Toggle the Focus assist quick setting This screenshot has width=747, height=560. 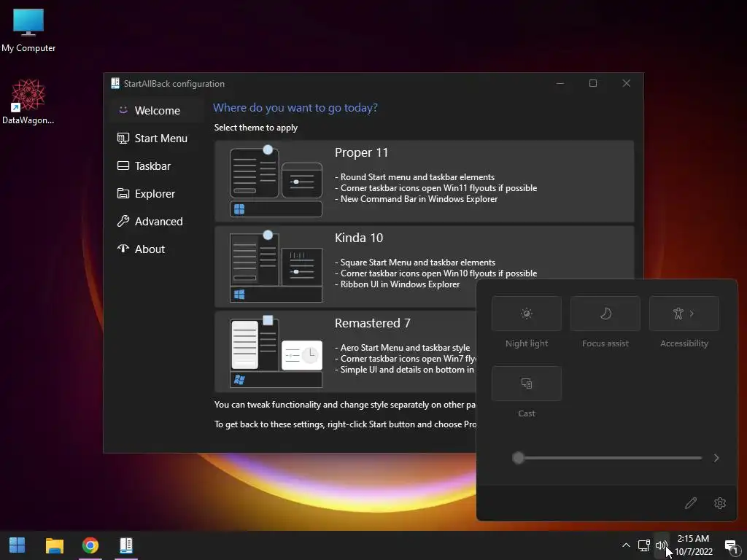point(605,314)
